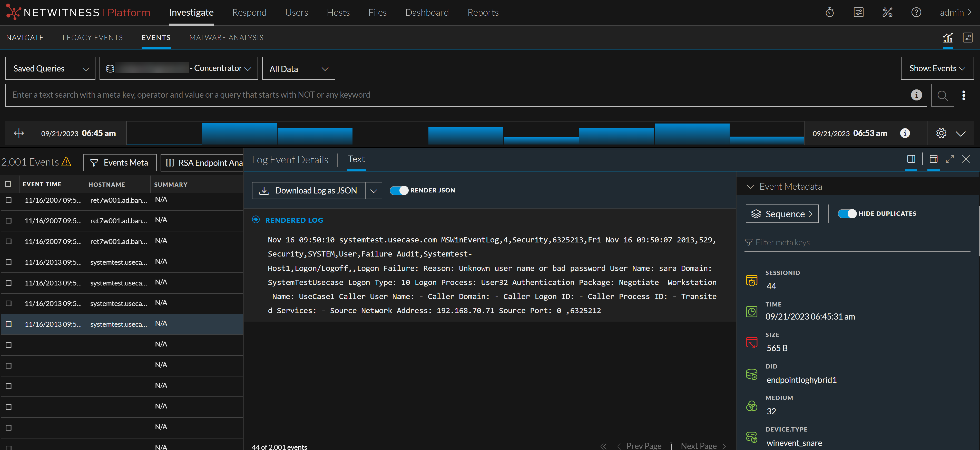Click the stopwatch jobs icon in header
Viewport: 980px width, 450px height.
pyautogui.click(x=829, y=13)
